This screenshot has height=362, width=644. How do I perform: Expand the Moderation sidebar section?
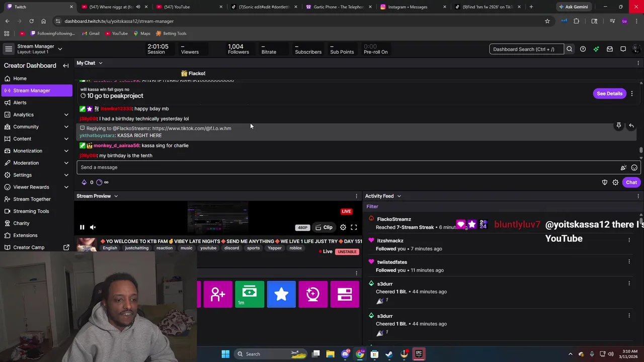(66, 163)
